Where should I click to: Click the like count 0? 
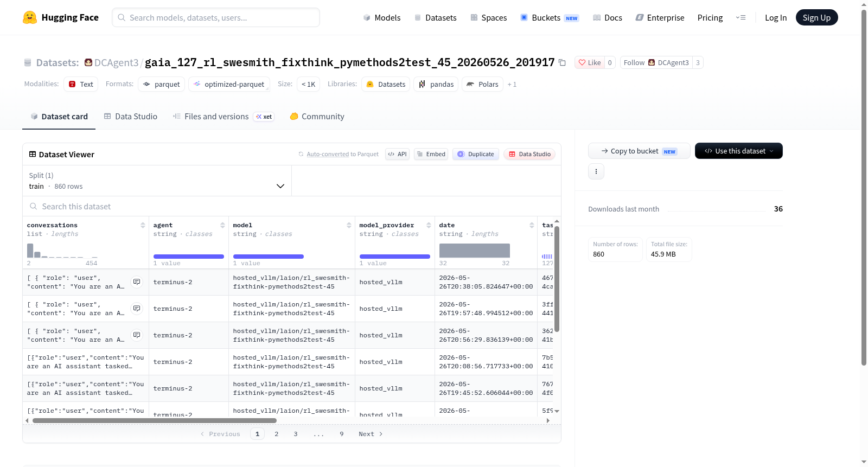point(610,62)
